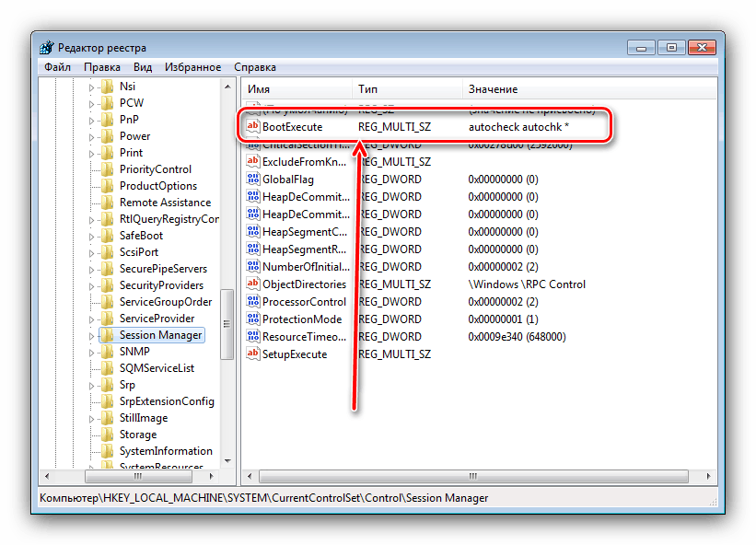This screenshot has width=756, height=545.
Task: Select the ProductOptions key
Action: 158,186
